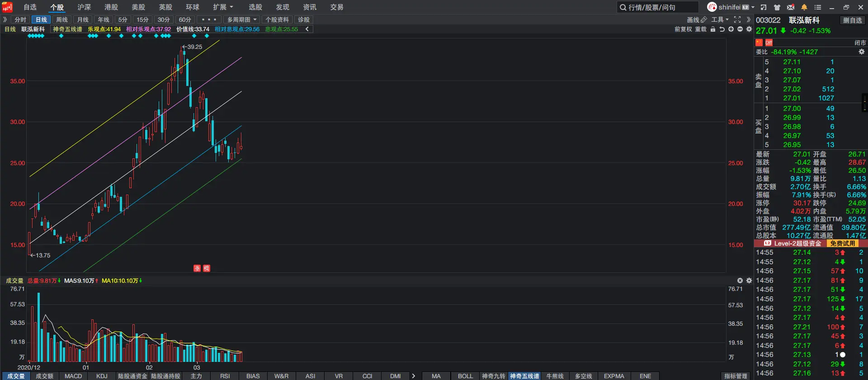Click the Tonghuashun app logo icon
This screenshot has height=380, width=868.
[x=7, y=7]
